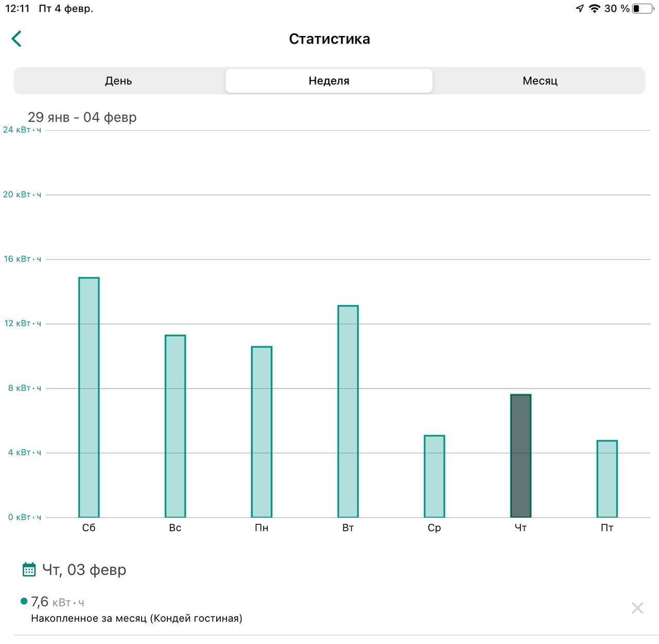Tap the battery indicator icon

click(643, 9)
